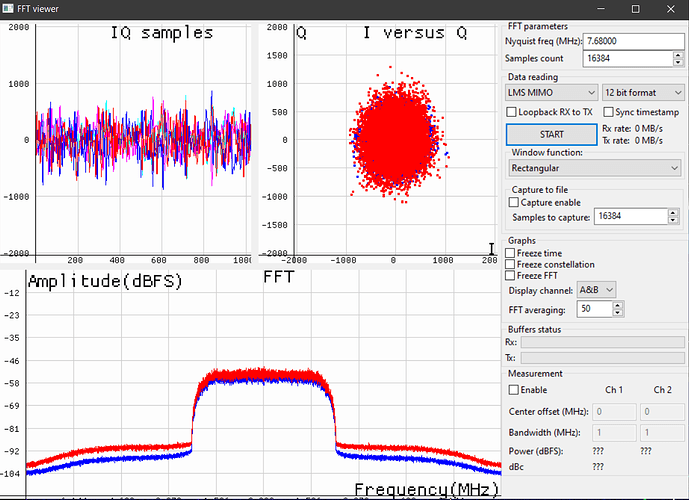Maximize the FFT viewer window

coord(634,8)
